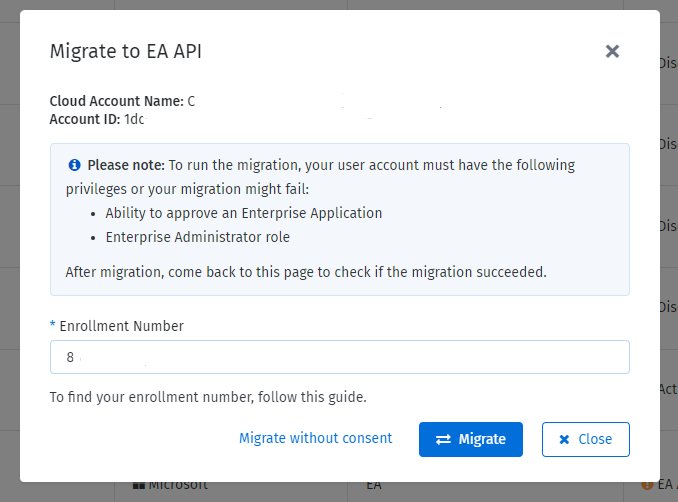Click 'Ability to approve an Enterprise Application' bullet
Viewport: 678px width, 502px height.
(243, 213)
